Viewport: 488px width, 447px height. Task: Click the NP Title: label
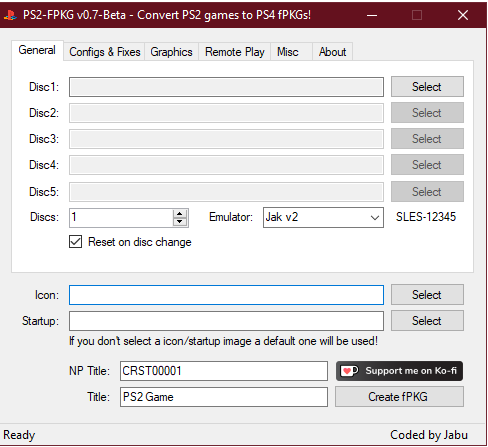click(89, 371)
